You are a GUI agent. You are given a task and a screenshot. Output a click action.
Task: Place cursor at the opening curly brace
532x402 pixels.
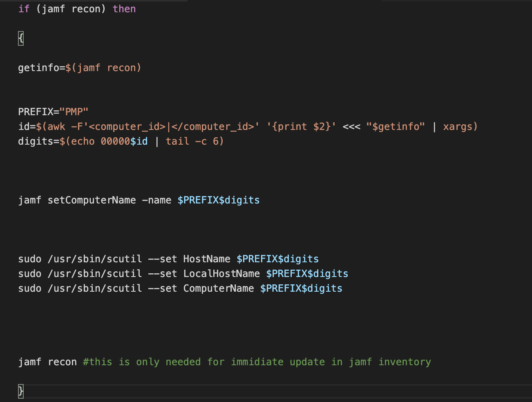pyautogui.click(x=21, y=39)
